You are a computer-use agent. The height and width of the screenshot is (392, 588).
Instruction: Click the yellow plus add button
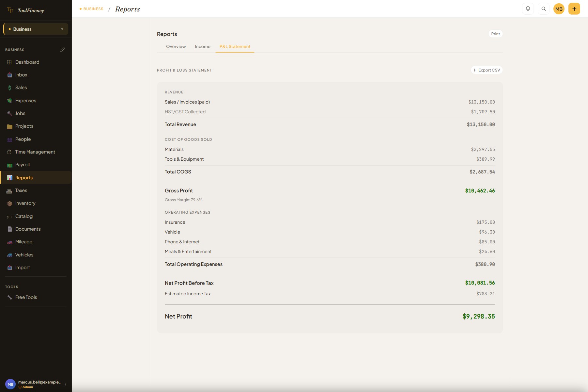click(x=574, y=9)
